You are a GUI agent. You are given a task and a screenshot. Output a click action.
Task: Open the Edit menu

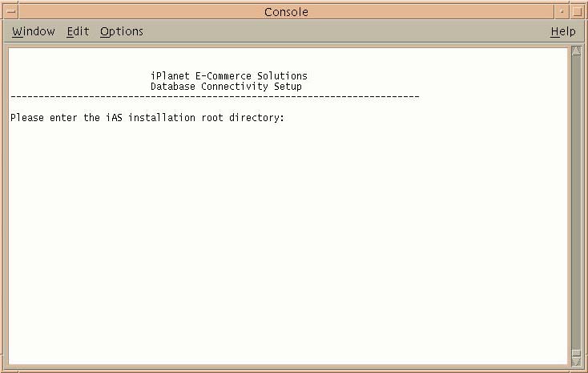pos(78,31)
